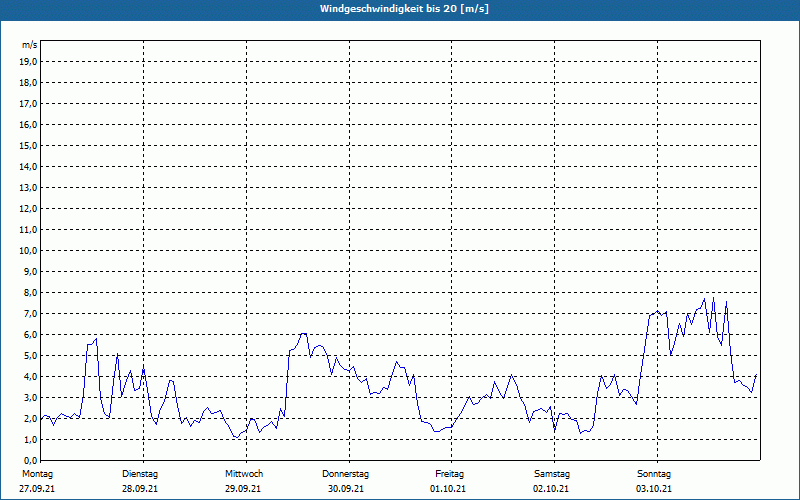Select the Samstag day label

[x=552, y=474]
